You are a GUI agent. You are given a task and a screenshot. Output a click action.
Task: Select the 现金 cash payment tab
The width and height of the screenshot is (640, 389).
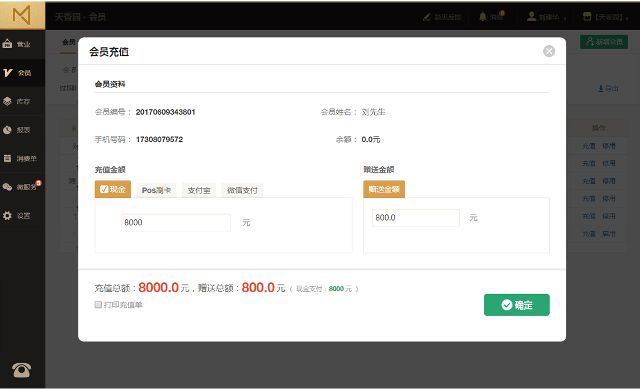[x=113, y=189]
